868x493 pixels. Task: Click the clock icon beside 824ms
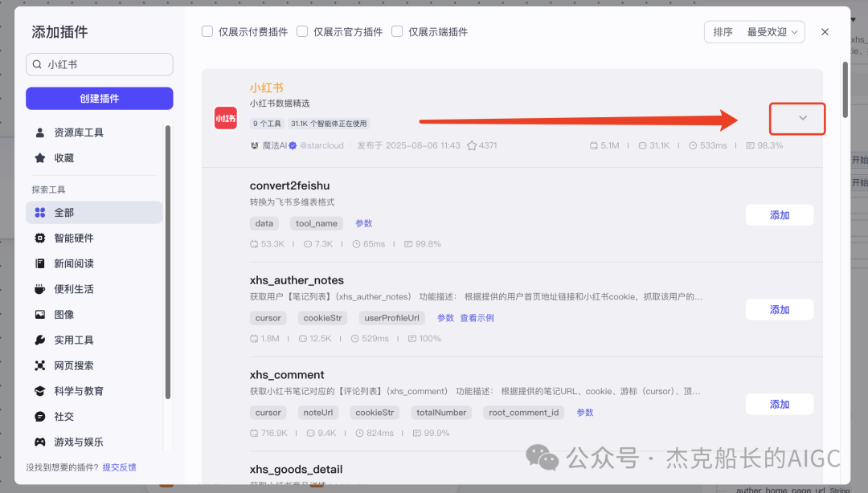[x=359, y=434]
